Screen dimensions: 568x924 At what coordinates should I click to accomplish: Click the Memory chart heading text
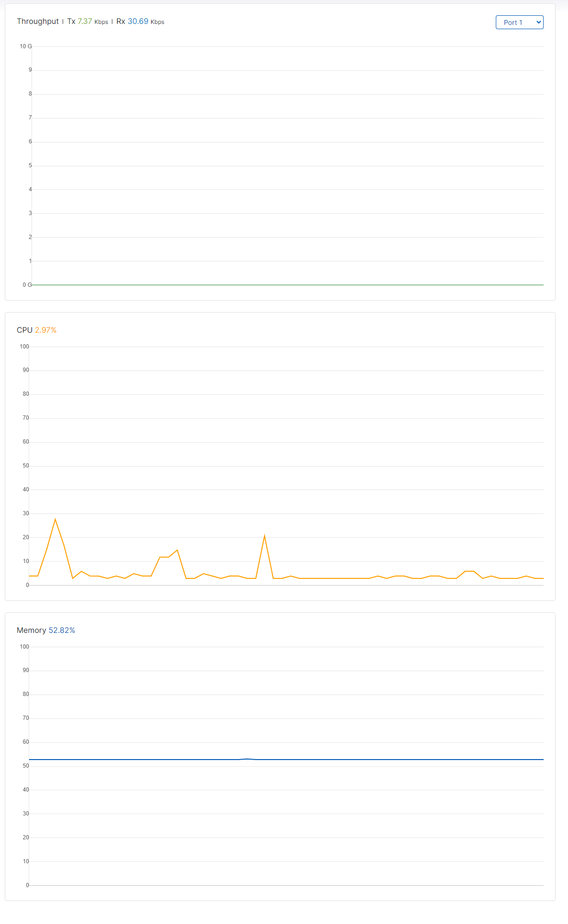click(32, 630)
